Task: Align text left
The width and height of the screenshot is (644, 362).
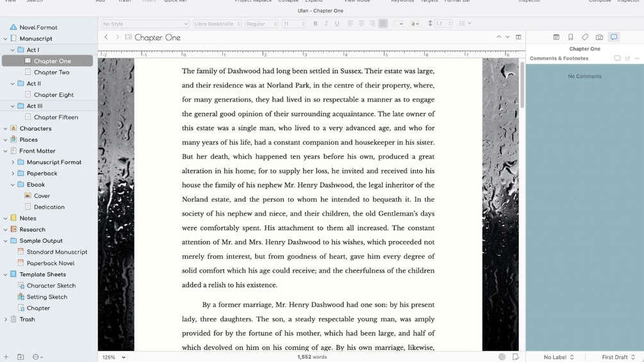Action: click(x=351, y=24)
